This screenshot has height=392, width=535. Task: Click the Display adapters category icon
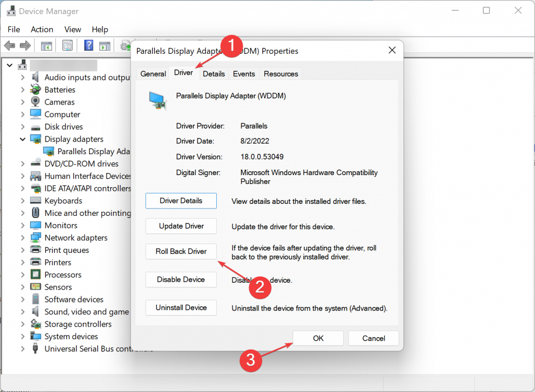coord(36,139)
